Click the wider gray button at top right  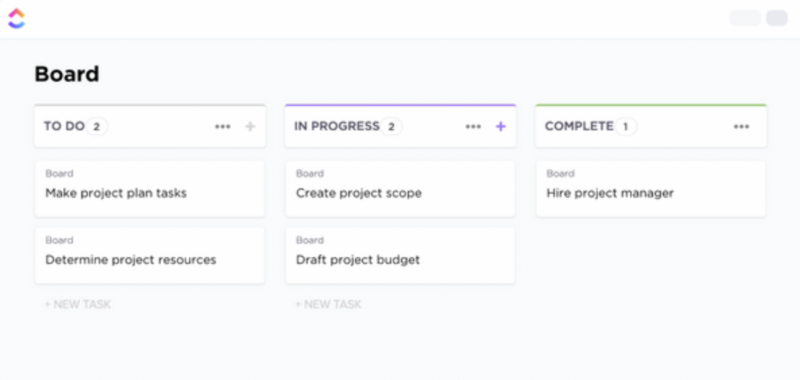745,18
